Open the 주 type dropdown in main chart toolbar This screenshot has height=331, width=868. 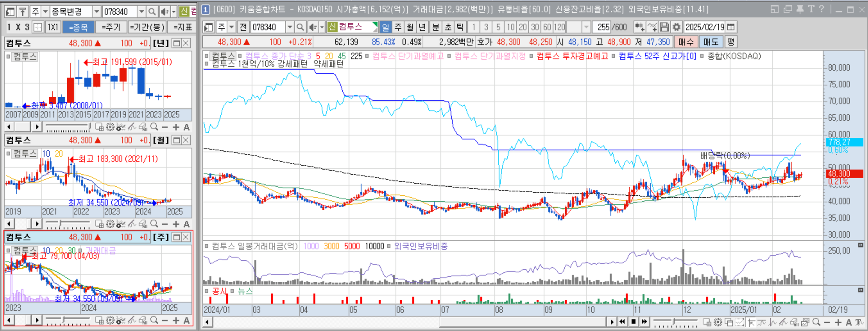pos(231,27)
